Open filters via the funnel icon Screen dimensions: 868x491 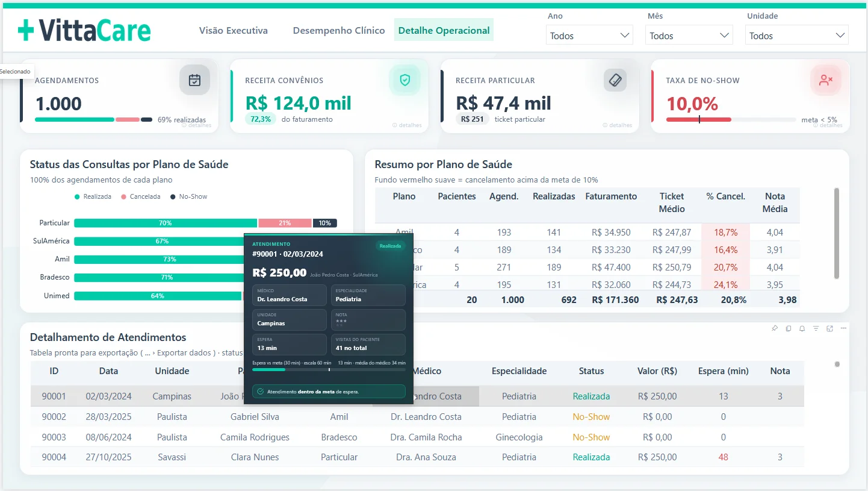click(816, 328)
